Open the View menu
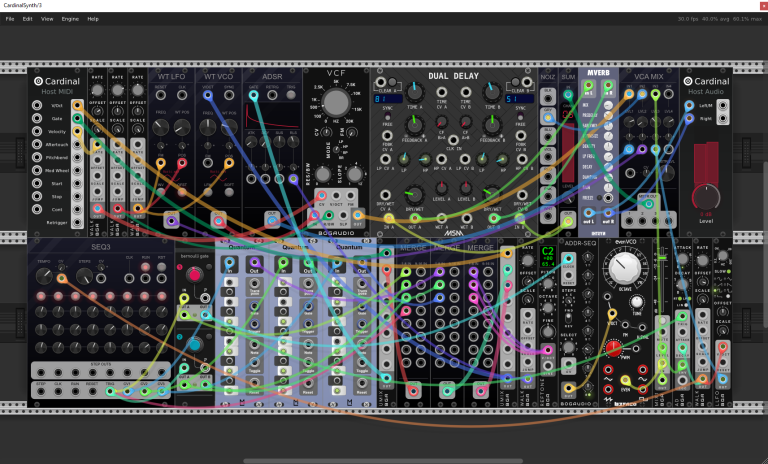 (47, 19)
